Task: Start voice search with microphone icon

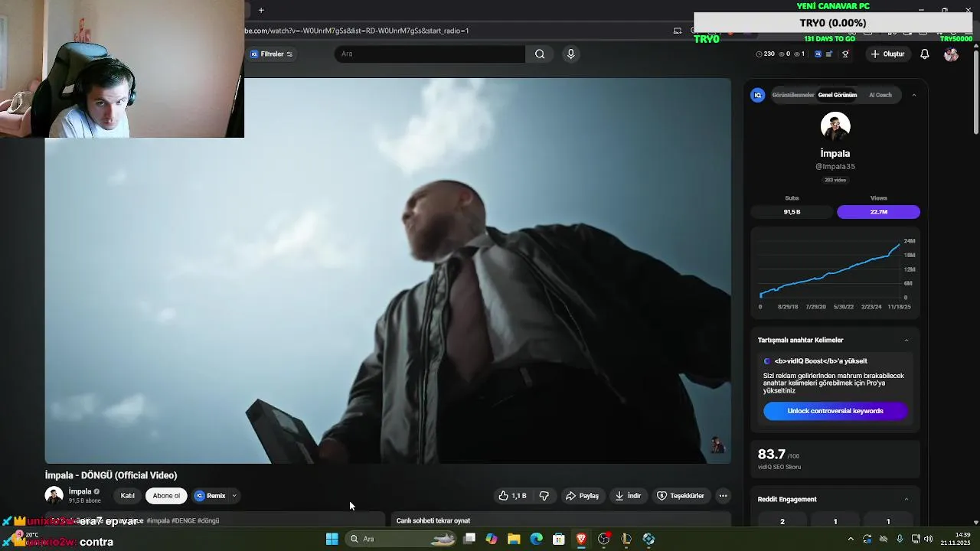Action: (570, 54)
